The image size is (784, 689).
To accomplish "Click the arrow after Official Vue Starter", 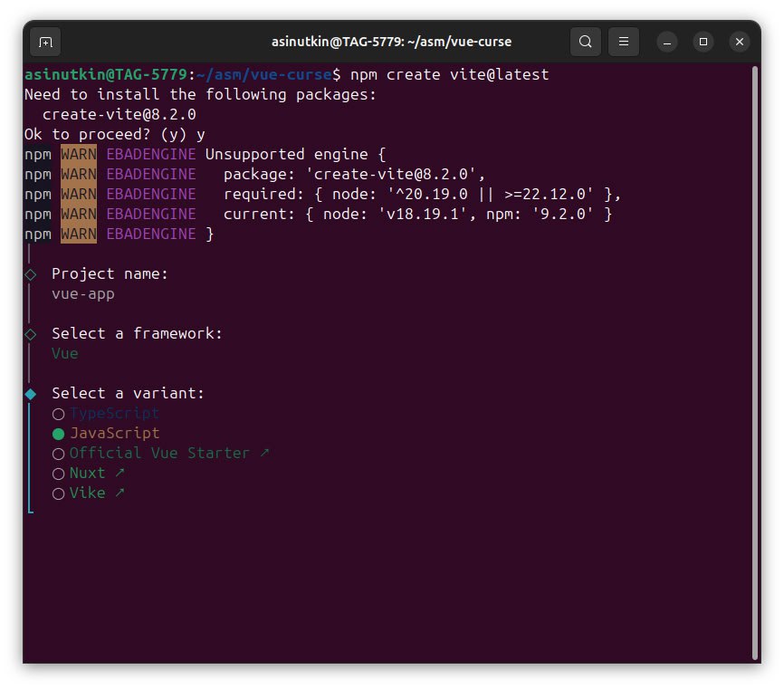I will pos(264,453).
